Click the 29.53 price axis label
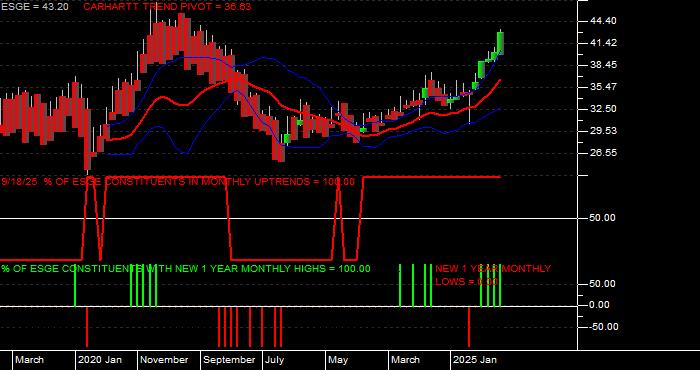The height and width of the screenshot is (370, 700). pyautogui.click(x=604, y=131)
